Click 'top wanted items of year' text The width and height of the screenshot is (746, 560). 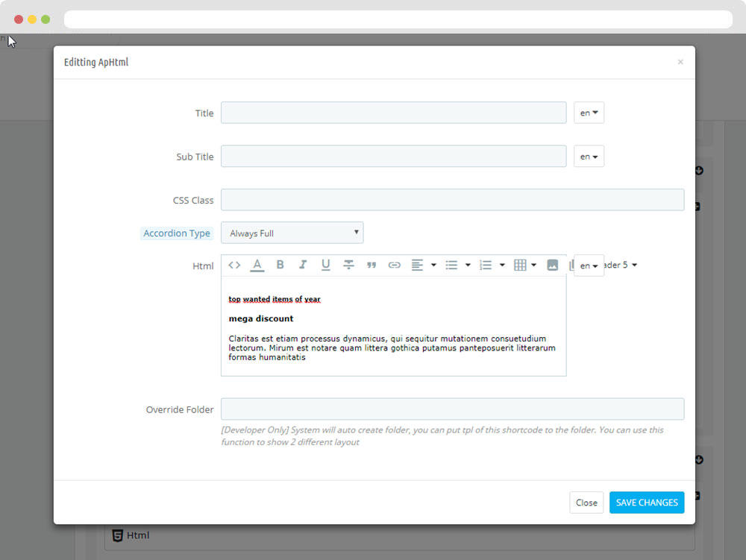[275, 299]
